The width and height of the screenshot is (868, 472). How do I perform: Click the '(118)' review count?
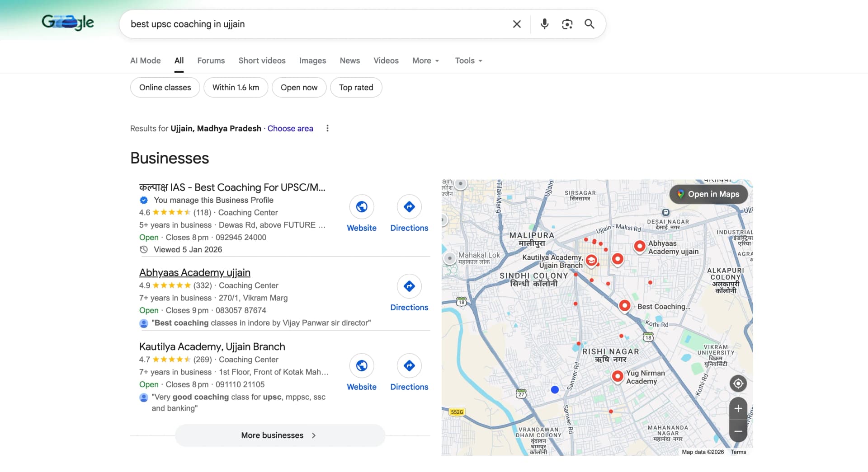pos(202,212)
